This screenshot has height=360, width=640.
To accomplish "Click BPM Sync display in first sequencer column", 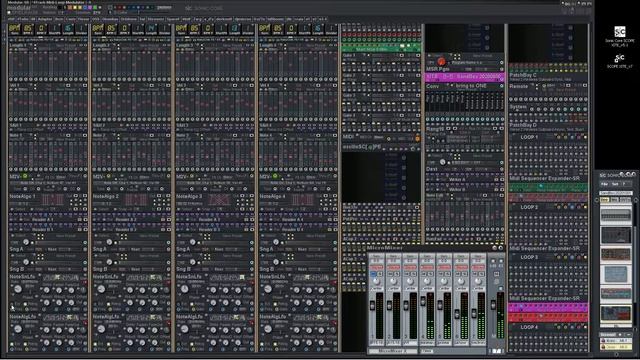I will tap(15, 29).
